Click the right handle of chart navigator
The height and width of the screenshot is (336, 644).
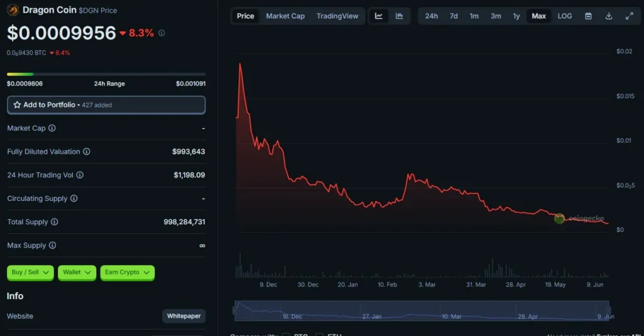(x=609, y=310)
